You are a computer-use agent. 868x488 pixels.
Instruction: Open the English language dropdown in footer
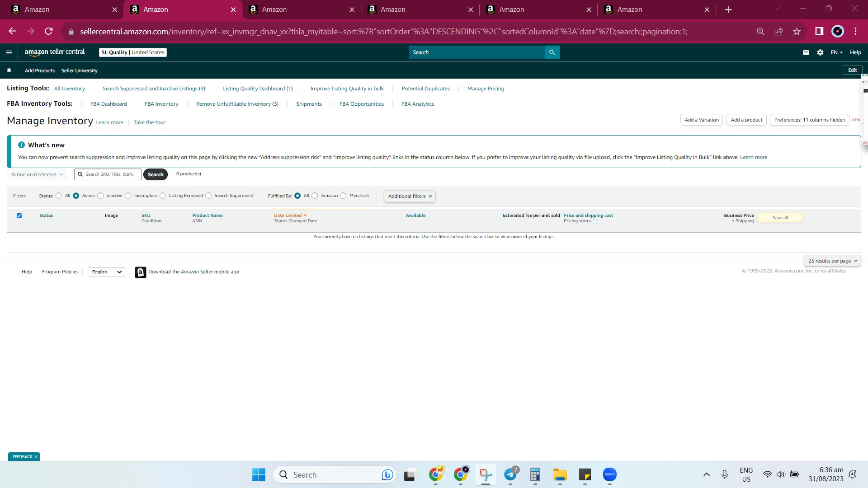point(106,272)
